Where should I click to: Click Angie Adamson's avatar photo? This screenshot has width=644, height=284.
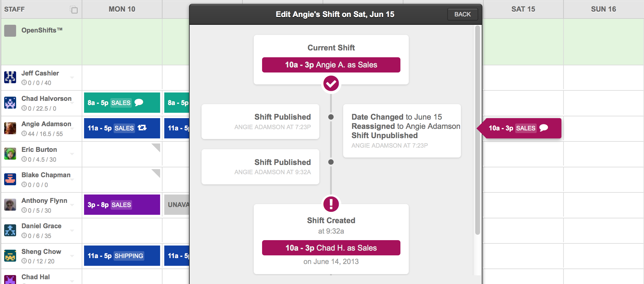[x=10, y=128]
